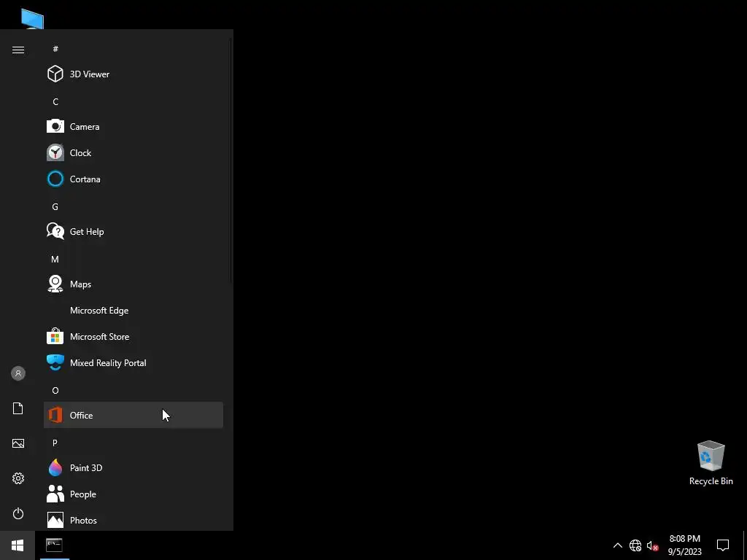Open the People app
This screenshot has width=747, height=560.
coord(133,494)
